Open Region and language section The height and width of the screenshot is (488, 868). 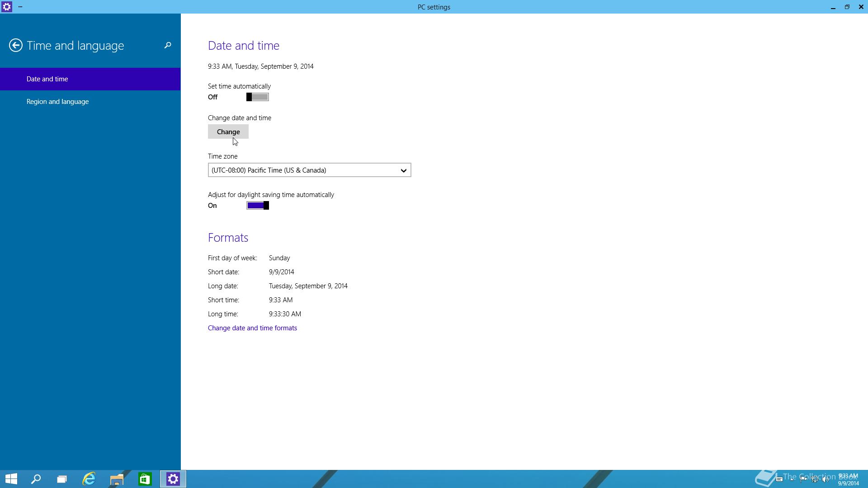pyautogui.click(x=90, y=102)
